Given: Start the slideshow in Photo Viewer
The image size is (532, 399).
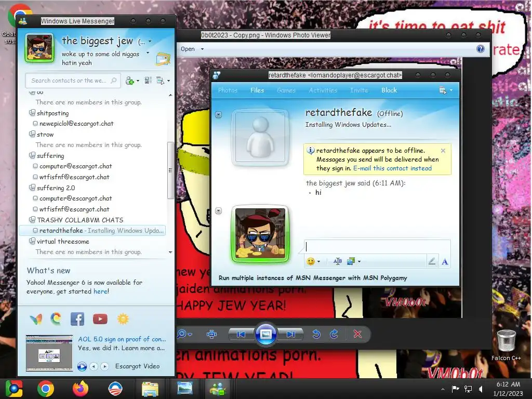Looking at the screenshot, I should click(x=265, y=334).
